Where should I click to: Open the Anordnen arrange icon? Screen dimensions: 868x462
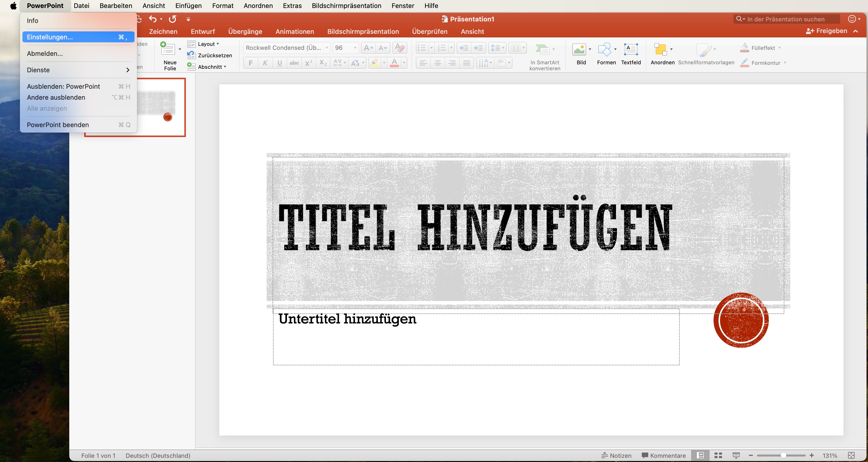[660, 50]
